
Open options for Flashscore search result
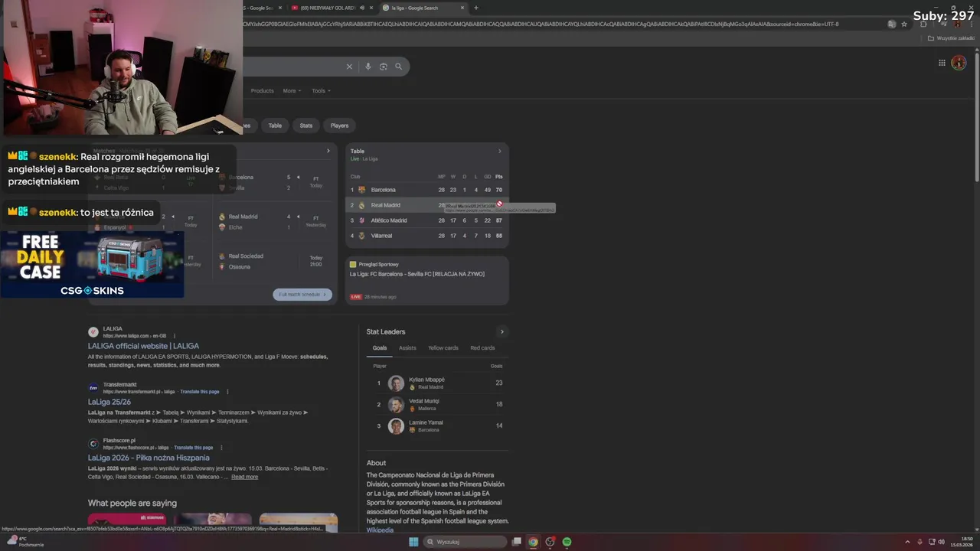221,447
